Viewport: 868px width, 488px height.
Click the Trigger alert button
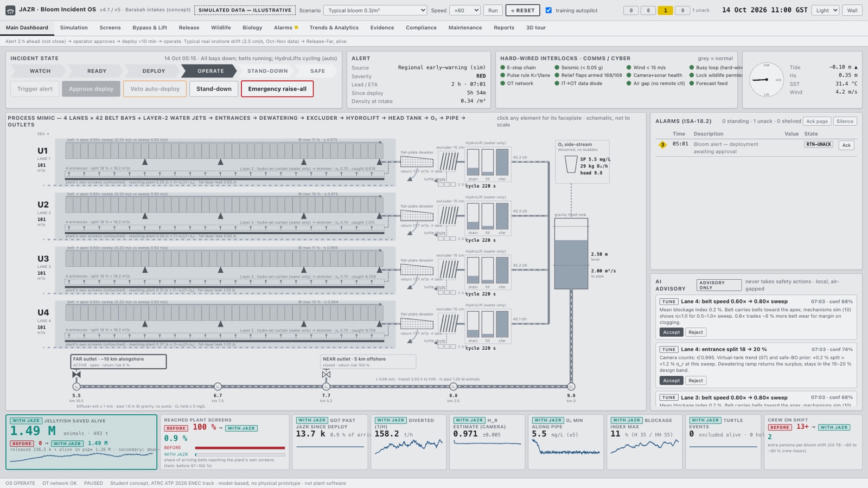click(35, 89)
